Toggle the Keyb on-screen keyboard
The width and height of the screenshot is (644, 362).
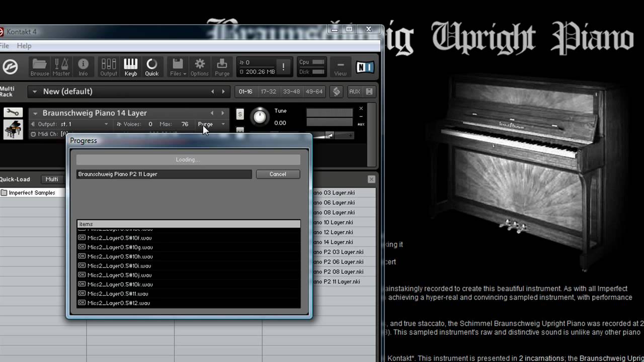coord(130,67)
